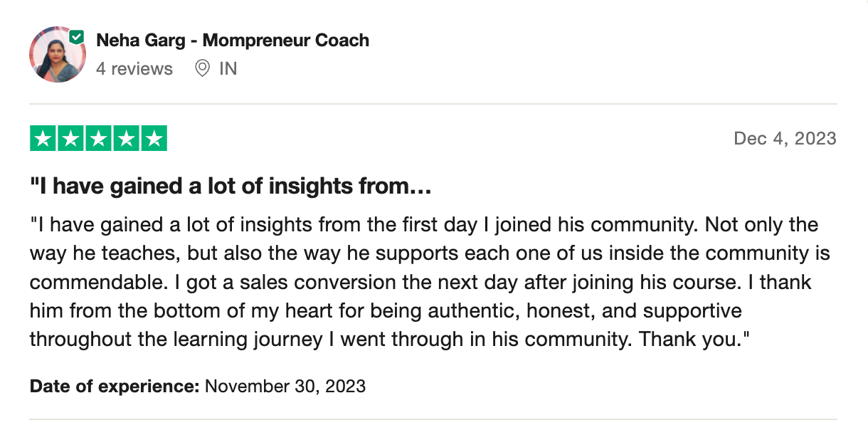Click the fourth green rating star
Viewport: 868px width, 430px height.
point(126,138)
